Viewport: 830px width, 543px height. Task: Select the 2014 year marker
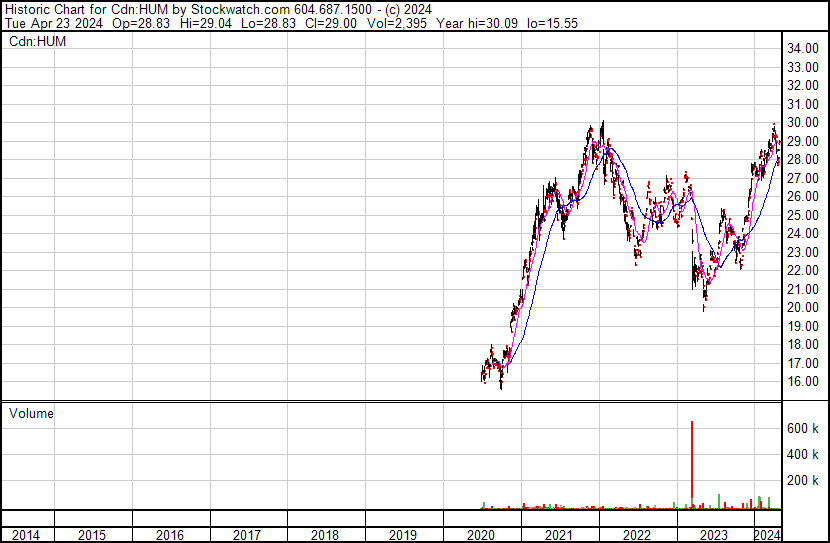point(26,535)
